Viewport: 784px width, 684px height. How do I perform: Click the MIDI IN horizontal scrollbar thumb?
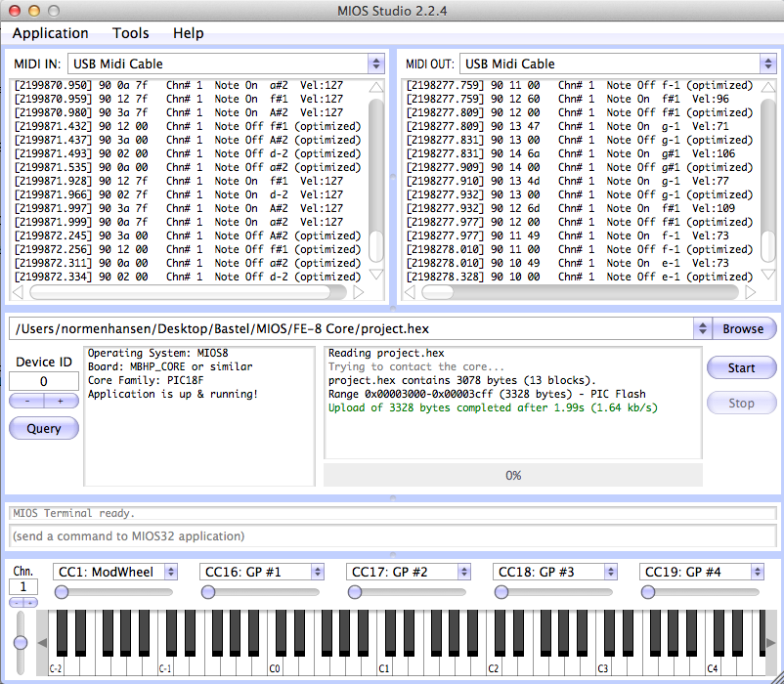click(x=180, y=292)
